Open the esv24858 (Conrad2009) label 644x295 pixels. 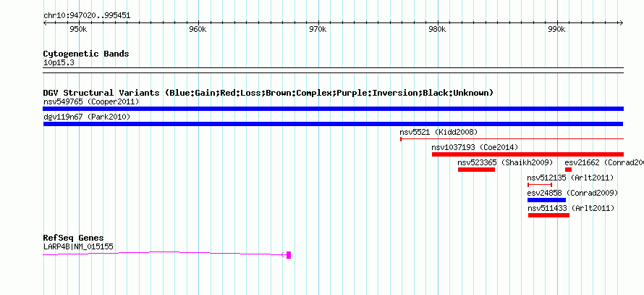572,193
